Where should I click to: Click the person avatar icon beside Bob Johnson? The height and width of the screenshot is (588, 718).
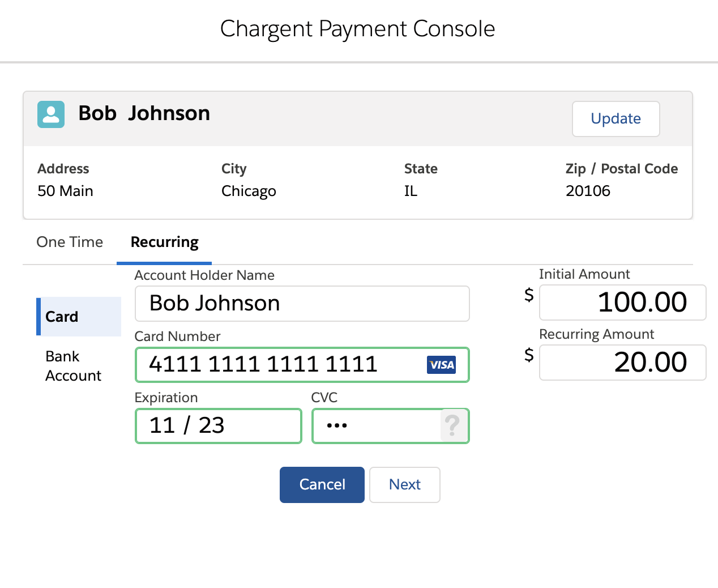click(50, 114)
